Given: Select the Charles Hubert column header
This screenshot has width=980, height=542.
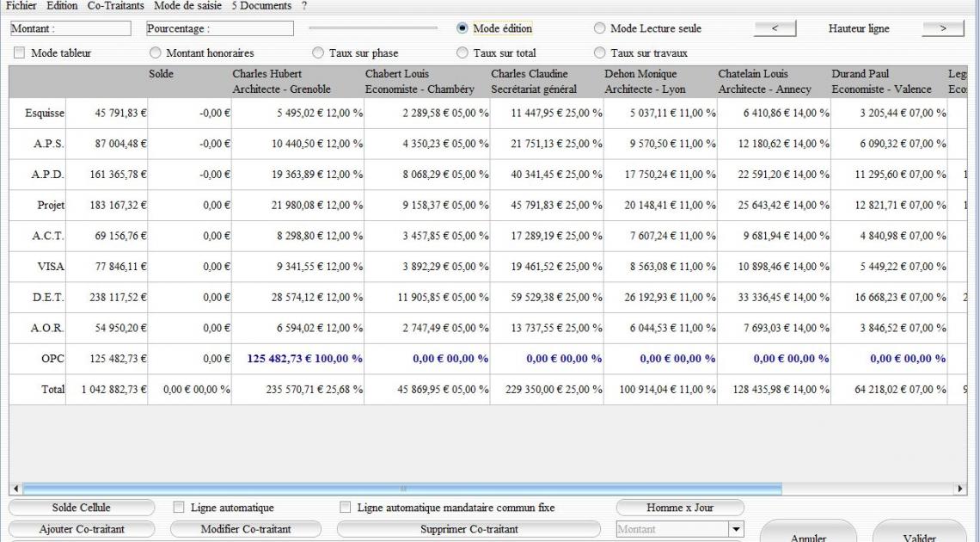Looking at the screenshot, I should (x=297, y=81).
